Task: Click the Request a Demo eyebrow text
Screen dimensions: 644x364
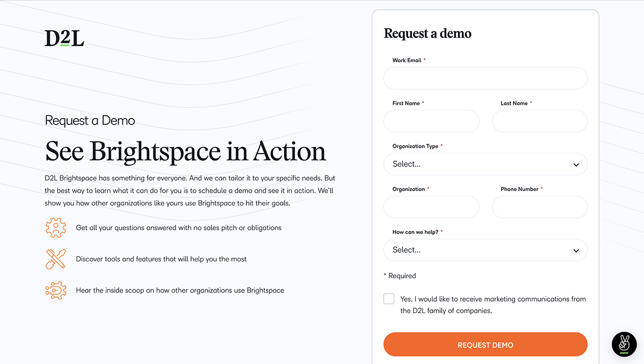Action: pyautogui.click(x=90, y=120)
